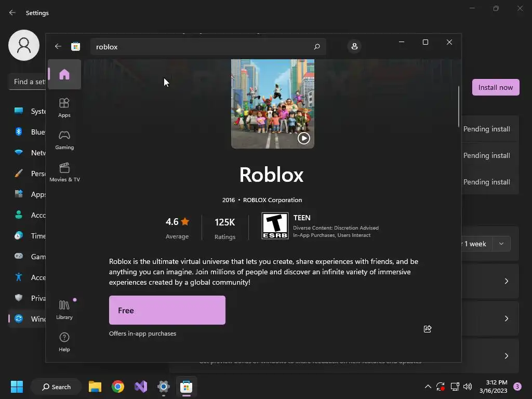Click Install now in Settings window
This screenshot has width=532, height=399.
[x=495, y=87]
